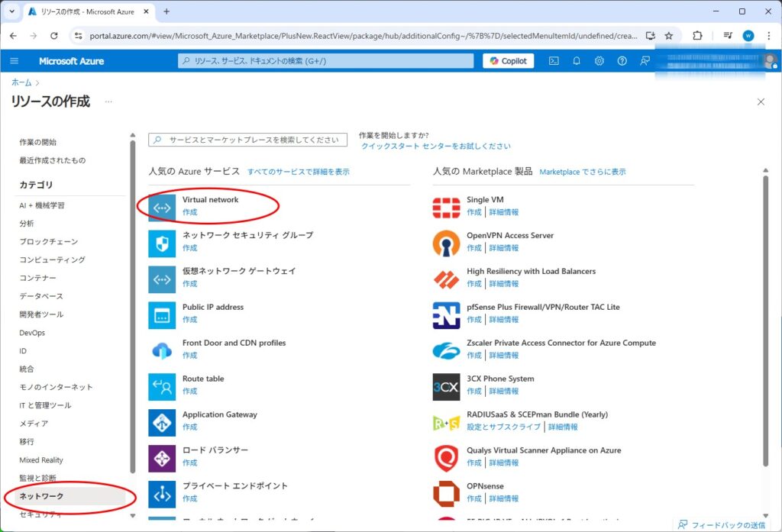Click the browser address bar URL

[363, 36]
